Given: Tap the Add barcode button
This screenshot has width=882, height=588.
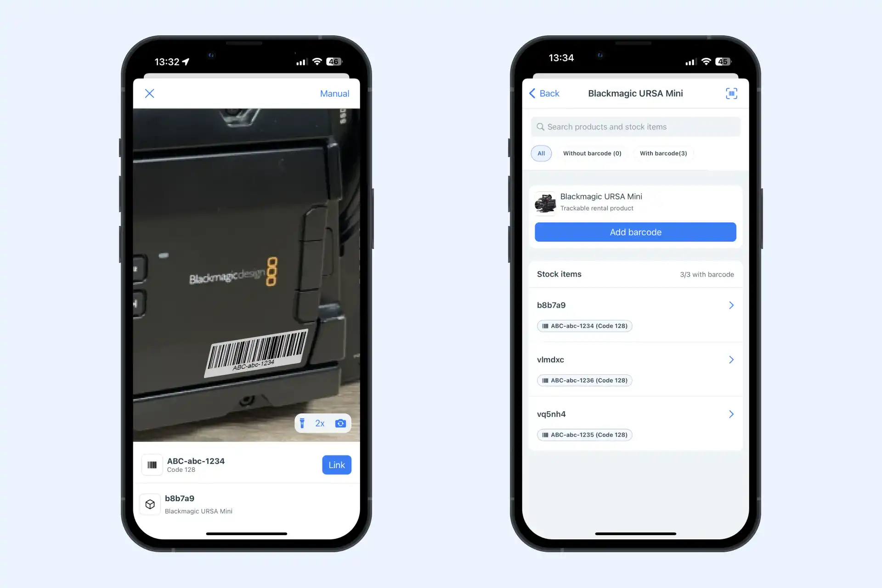Looking at the screenshot, I should [x=635, y=232].
